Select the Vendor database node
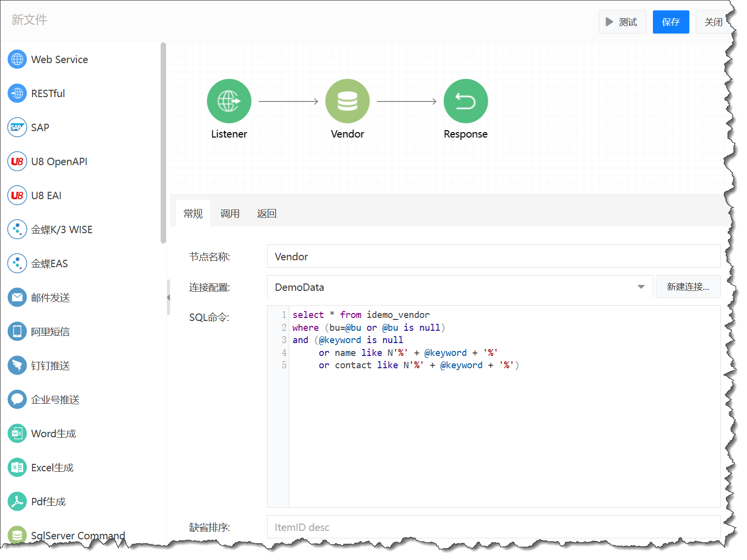747x560 pixels. click(347, 102)
